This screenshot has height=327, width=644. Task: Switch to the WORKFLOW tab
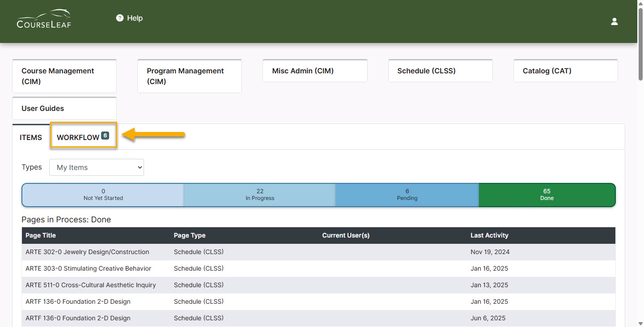click(83, 137)
